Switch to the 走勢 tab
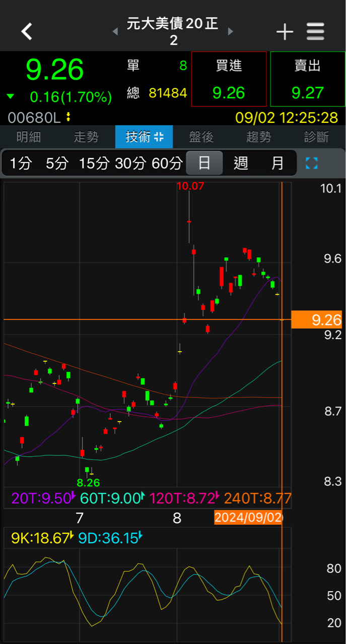 point(86,137)
